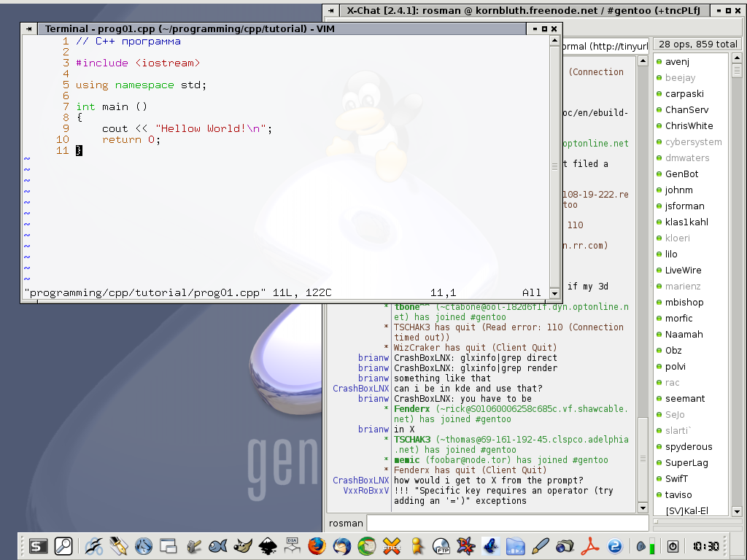
Task: Click the VxxRoBxxV nick in chat log
Action: pos(366,491)
